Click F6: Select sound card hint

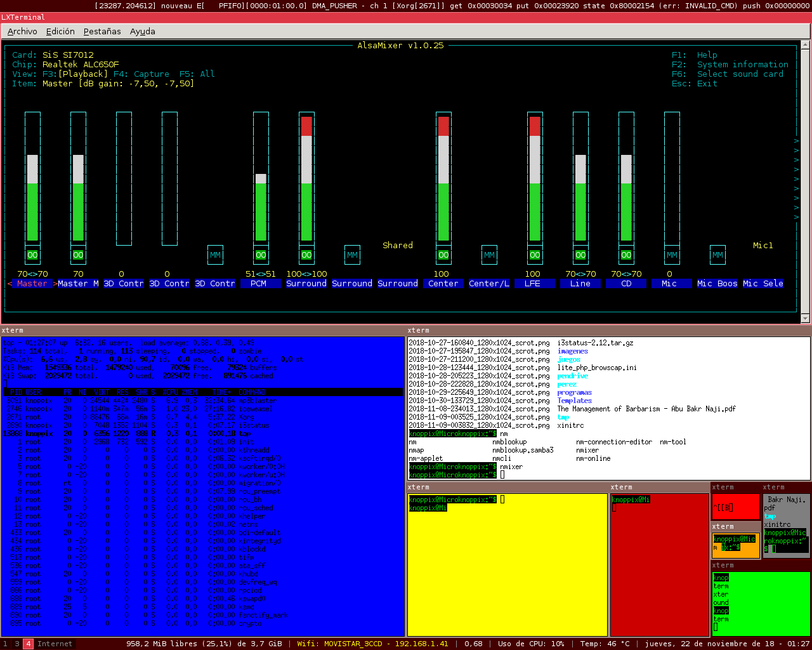728,74
